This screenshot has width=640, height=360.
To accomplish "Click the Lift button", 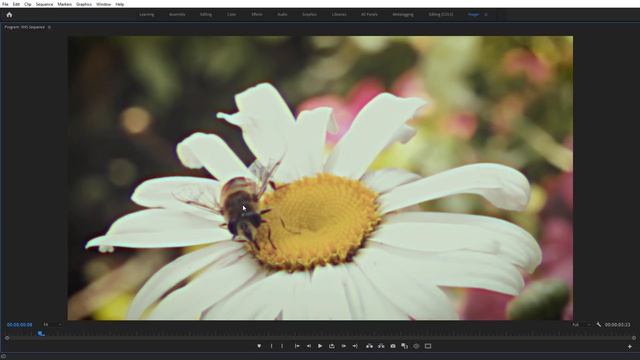I will [x=369, y=346].
